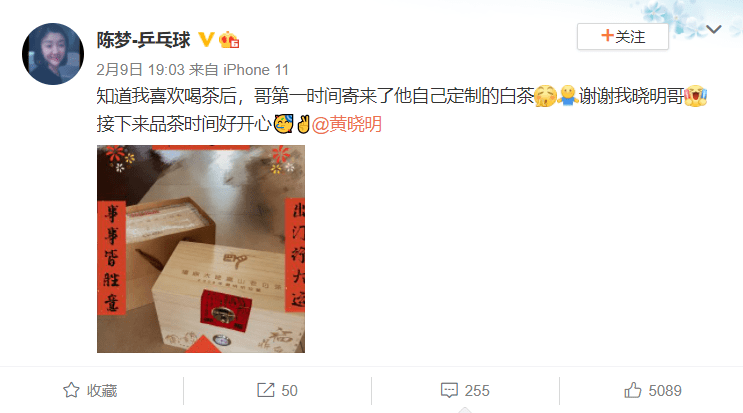Screen dimensions: 743x413
Task: Click the comment bubble icon
Action: pos(449,390)
